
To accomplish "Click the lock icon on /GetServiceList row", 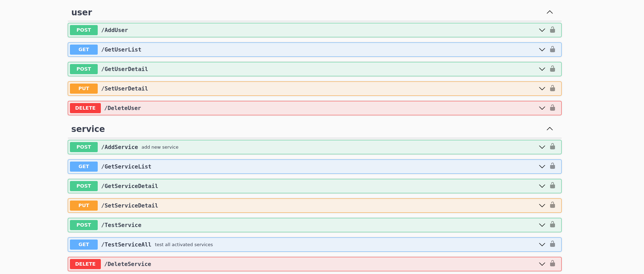I will [553, 166].
